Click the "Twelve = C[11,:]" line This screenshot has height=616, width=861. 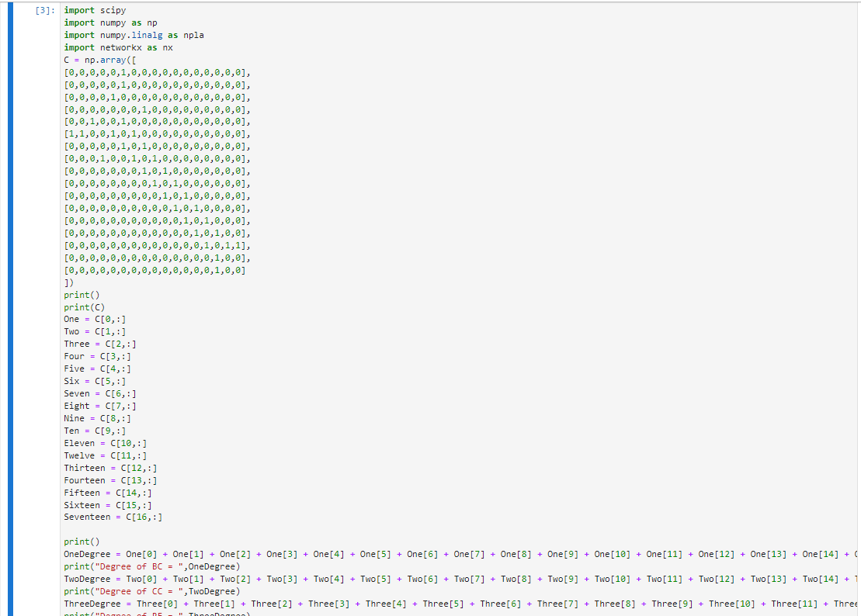[x=105, y=455]
